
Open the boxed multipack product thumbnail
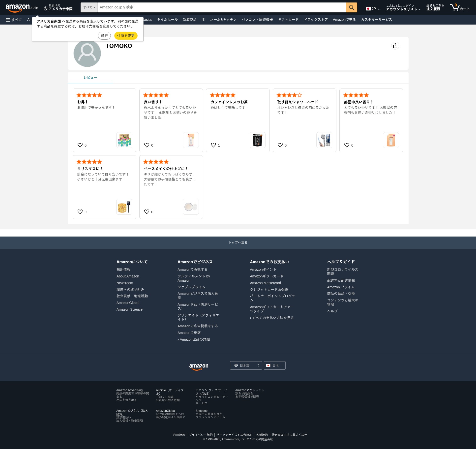point(124,140)
